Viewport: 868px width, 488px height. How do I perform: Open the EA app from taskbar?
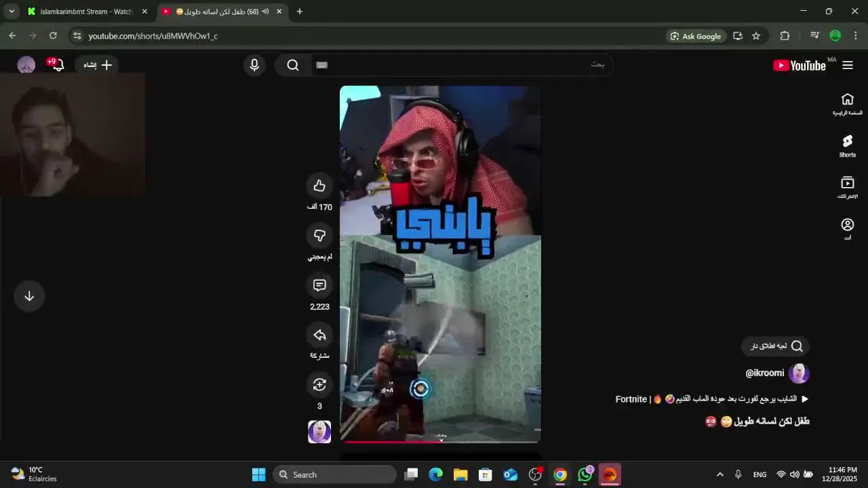tap(610, 474)
